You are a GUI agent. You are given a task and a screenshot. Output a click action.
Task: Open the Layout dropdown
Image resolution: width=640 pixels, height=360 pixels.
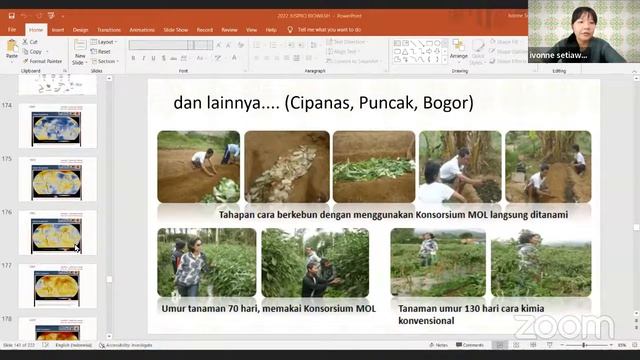(x=104, y=42)
